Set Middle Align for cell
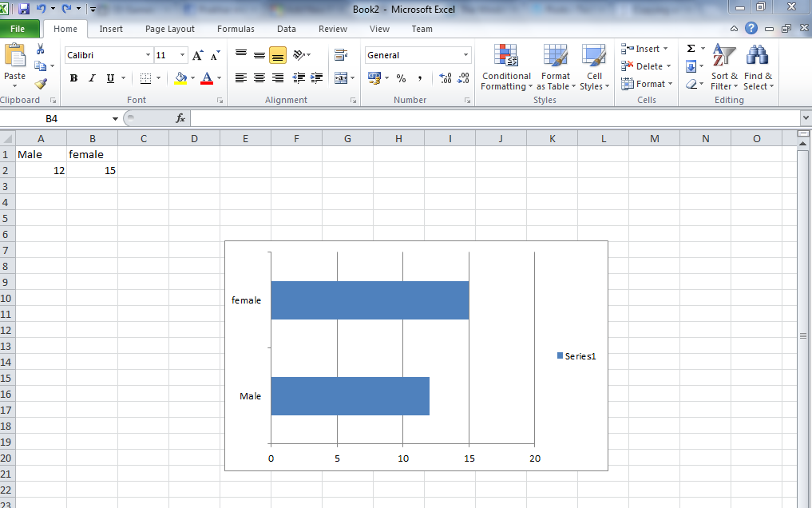Image resolution: width=812 pixels, height=508 pixels. coord(259,54)
